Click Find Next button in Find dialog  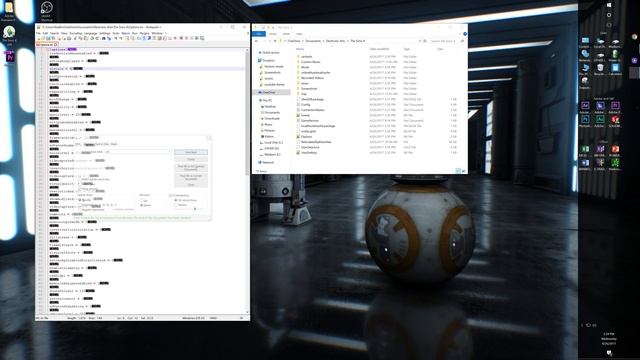pyautogui.click(x=191, y=152)
